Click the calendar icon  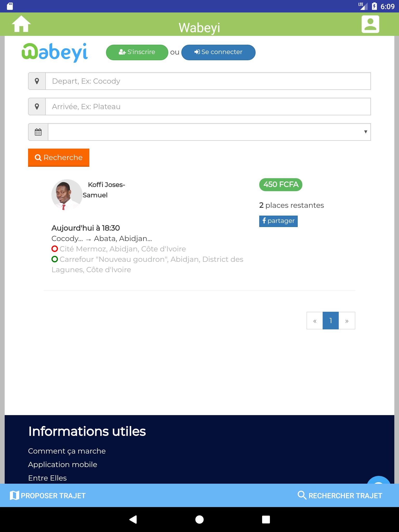(x=38, y=132)
